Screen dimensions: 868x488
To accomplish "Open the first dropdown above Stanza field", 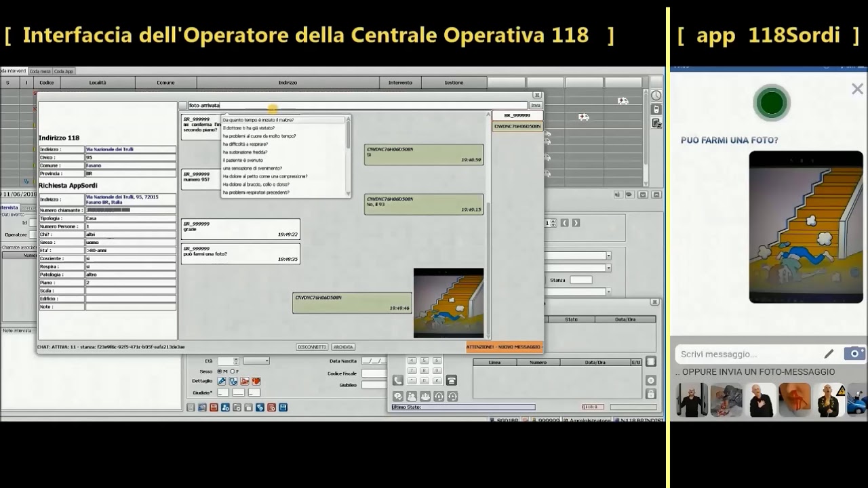I will pyautogui.click(x=608, y=256).
